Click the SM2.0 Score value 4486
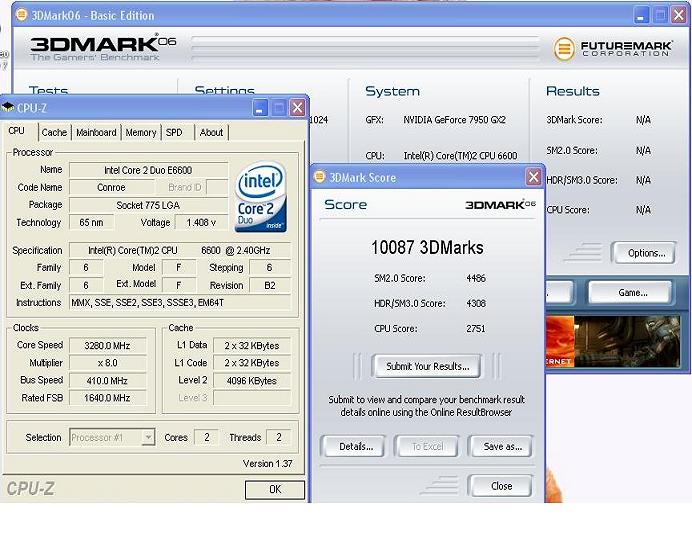This screenshot has width=692, height=540. pyautogui.click(x=476, y=278)
